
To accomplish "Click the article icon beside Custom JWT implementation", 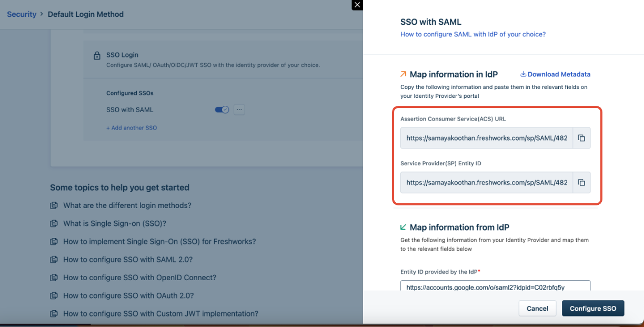I will 54,313.
